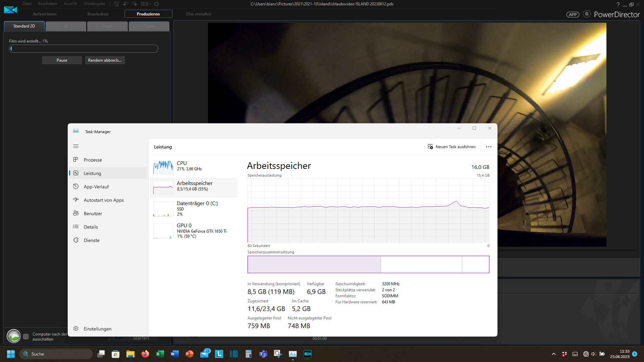The image size is (644, 362).
Task: Open three-dot more options in Leistung
Action: point(488,147)
